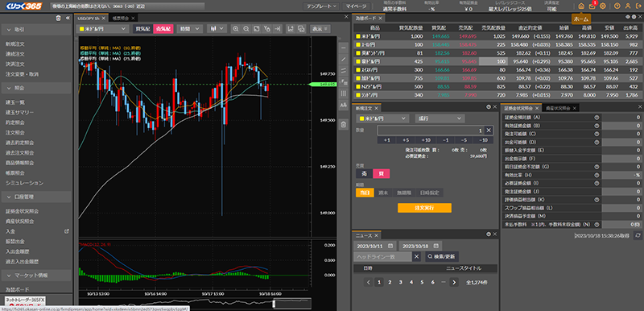644x311 pixels.
Task: Zoom in on the chart
Action: coord(236,29)
